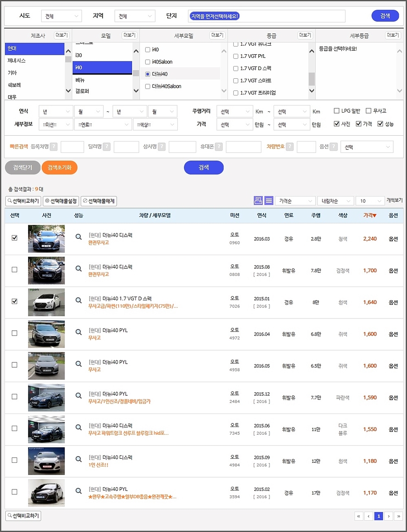The height and width of the screenshot is (532, 407).
Task: Enable the LPG 일반 checkbox
Action: point(336,110)
